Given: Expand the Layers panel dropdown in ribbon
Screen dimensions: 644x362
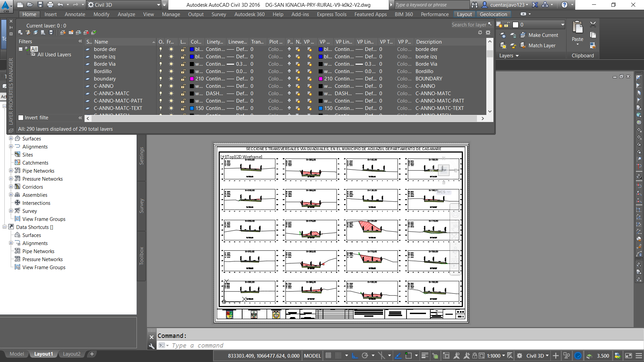Looking at the screenshot, I should tap(517, 56).
